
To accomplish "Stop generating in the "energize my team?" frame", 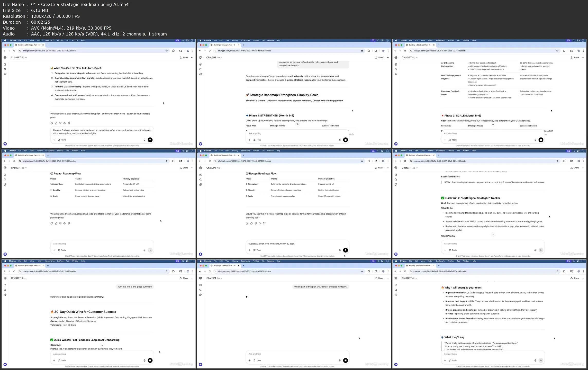I will (346, 360).
